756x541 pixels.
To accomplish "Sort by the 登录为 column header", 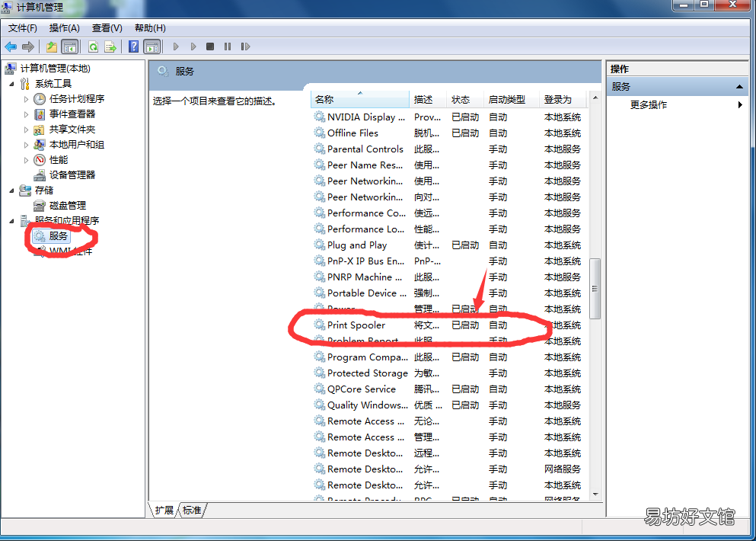I will tap(563, 99).
